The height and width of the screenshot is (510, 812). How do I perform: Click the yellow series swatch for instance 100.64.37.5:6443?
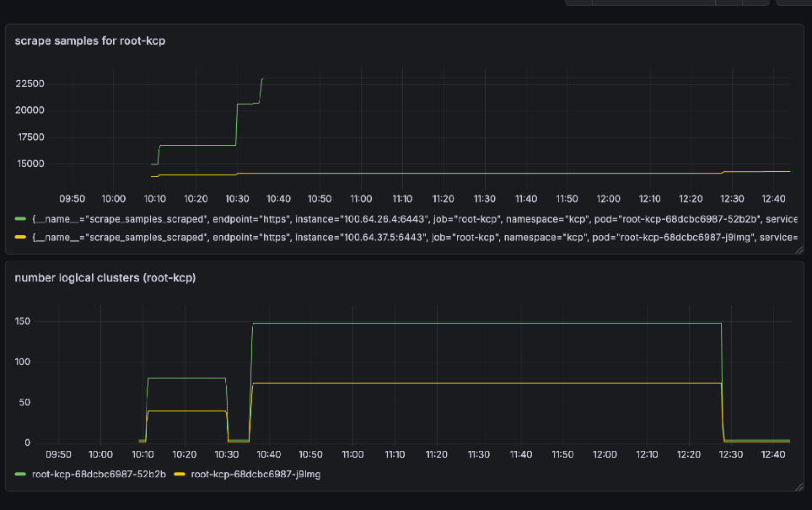pos(20,237)
